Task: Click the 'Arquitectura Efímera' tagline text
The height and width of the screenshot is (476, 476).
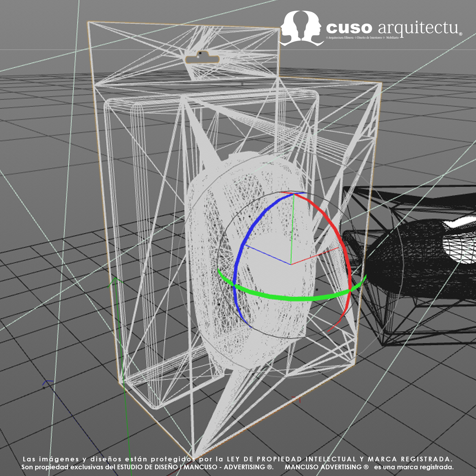Action: click(x=341, y=38)
